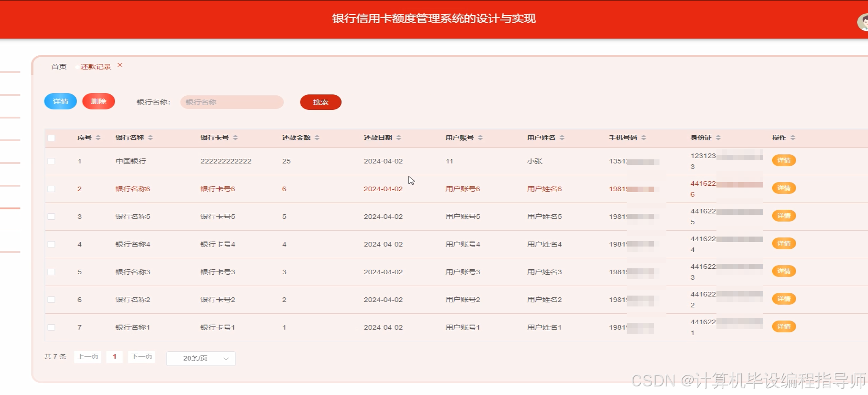
Task: Open 详情 for 银行名称6 row
Action: pos(784,188)
